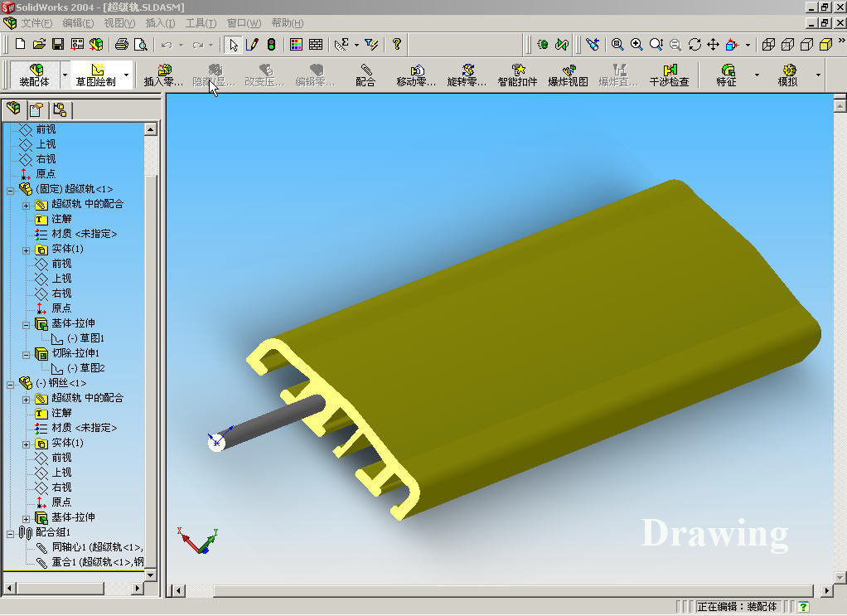847x616 pixels.
Task: Expand the first 实体(1) folder
Action: tap(27, 249)
